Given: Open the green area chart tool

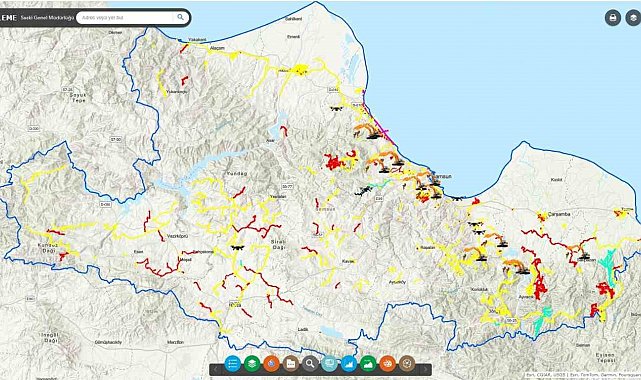Looking at the screenshot, I should [368, 363].
